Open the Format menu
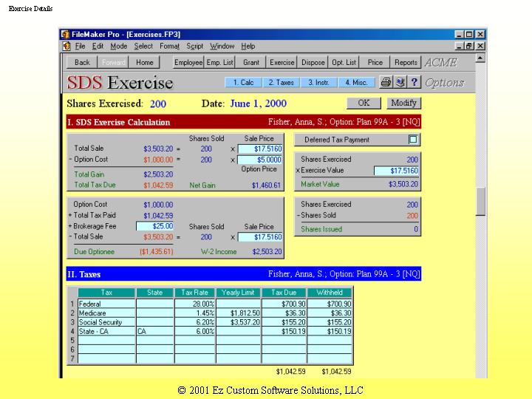The width and height of the screenshot is (532, 399). 169,46
